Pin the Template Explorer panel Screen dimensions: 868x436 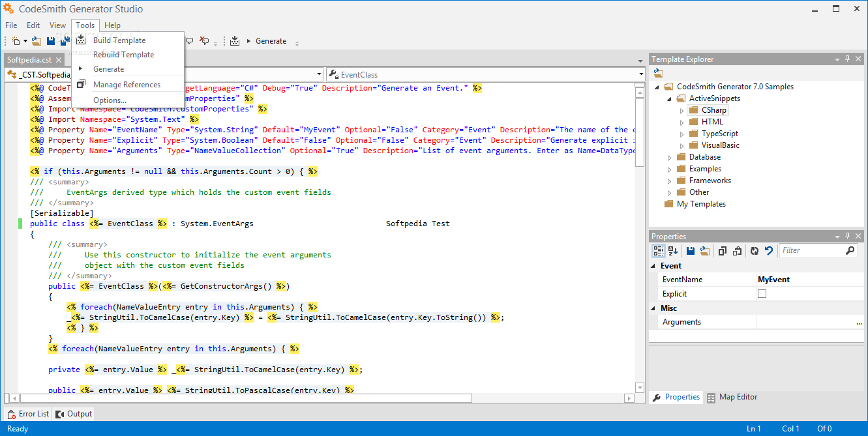click(x=848, y=59)
